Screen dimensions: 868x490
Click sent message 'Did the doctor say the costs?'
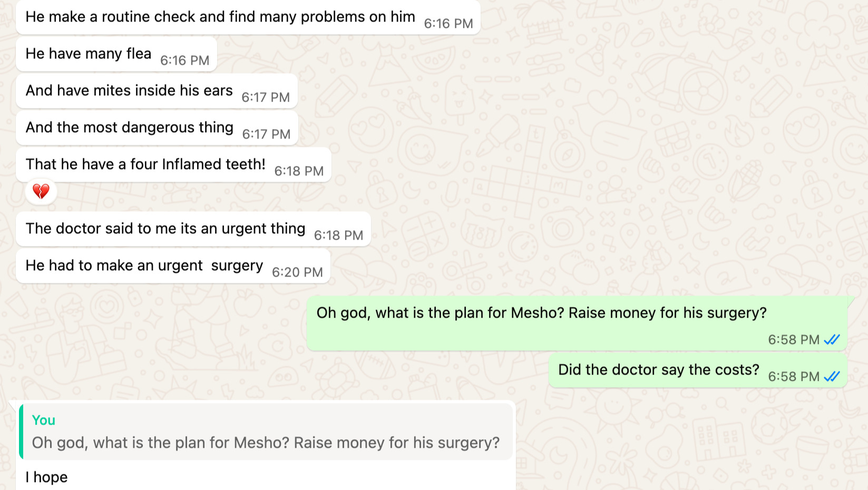coord(698,370)
